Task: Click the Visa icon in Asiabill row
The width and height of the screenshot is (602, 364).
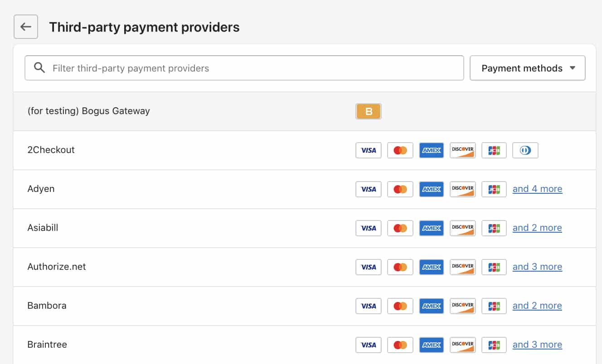Action: click(369, 228)
